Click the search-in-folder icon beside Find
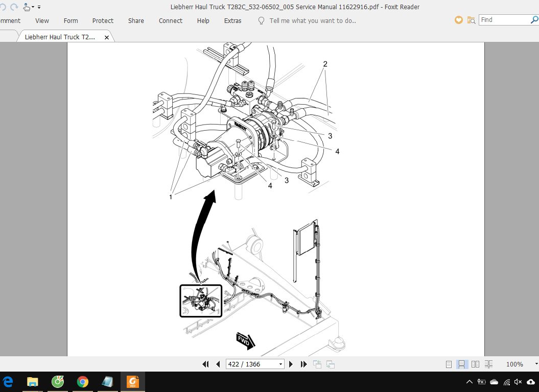 click(x=470, y=20)
